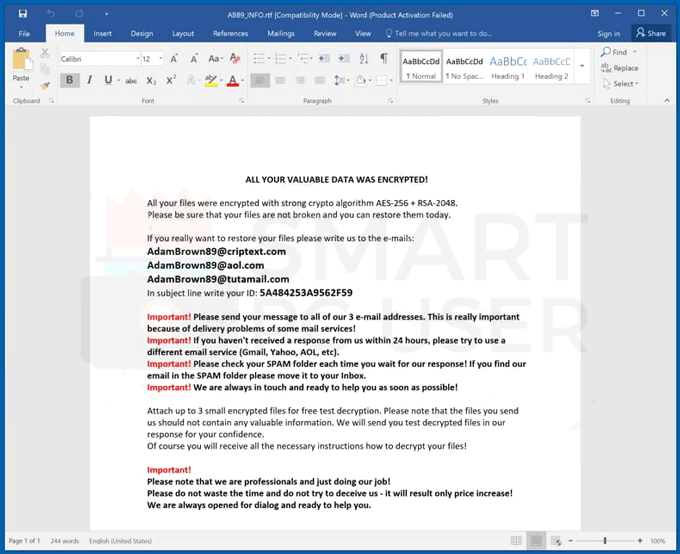Switch to the Insert tab
Image resolution: width=680 pixels, height=554 pixels.
[x=102, y=33]
